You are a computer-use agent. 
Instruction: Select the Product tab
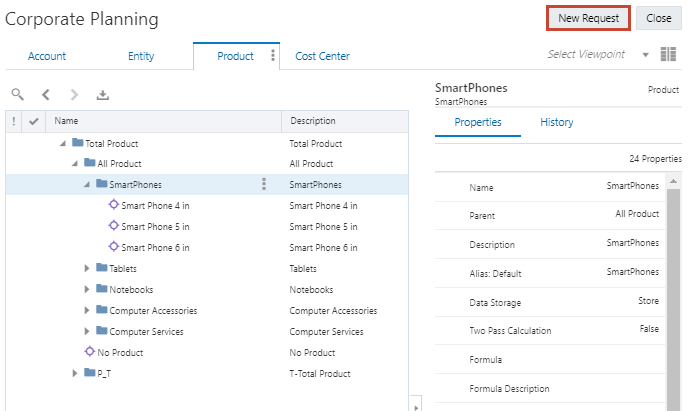(235, 56)
